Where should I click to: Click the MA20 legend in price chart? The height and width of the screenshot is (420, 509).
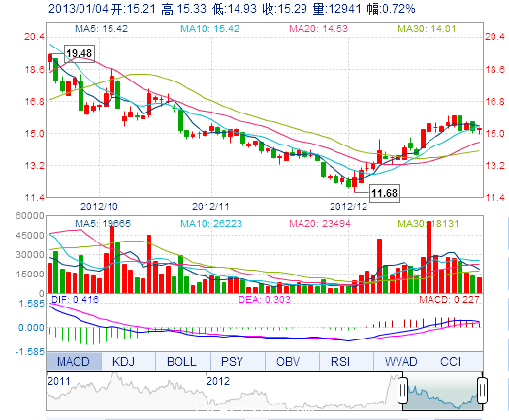[x=318, y=28]
